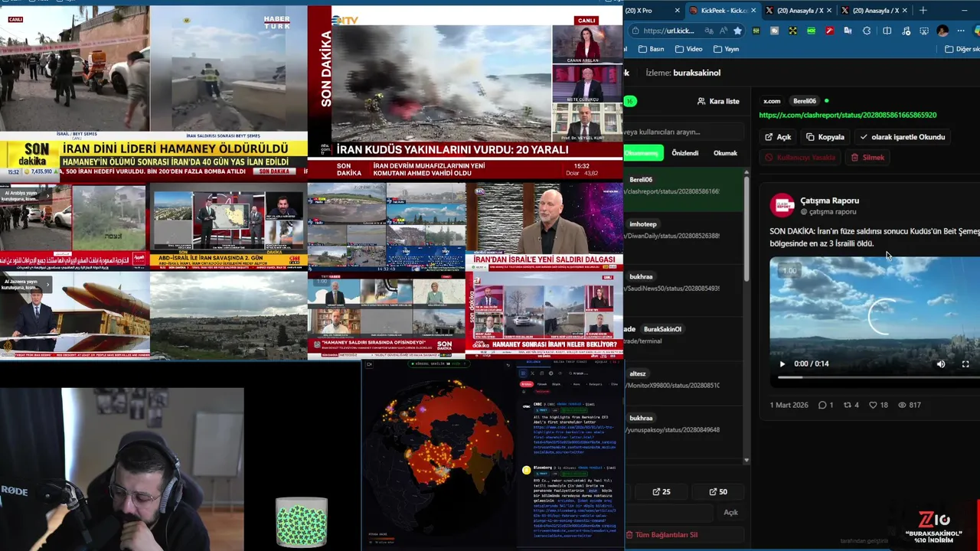Mark link as read with Okundu button
980x551 pixels.
pyautogui.click(x=903, y=137)
